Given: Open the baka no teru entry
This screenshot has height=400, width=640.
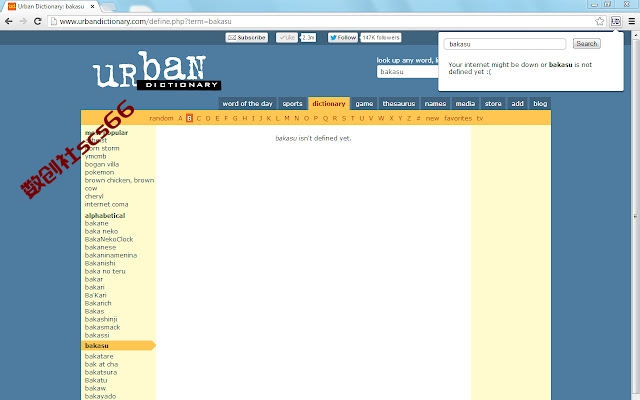Looking at the screenshot, I should [105, 271].
